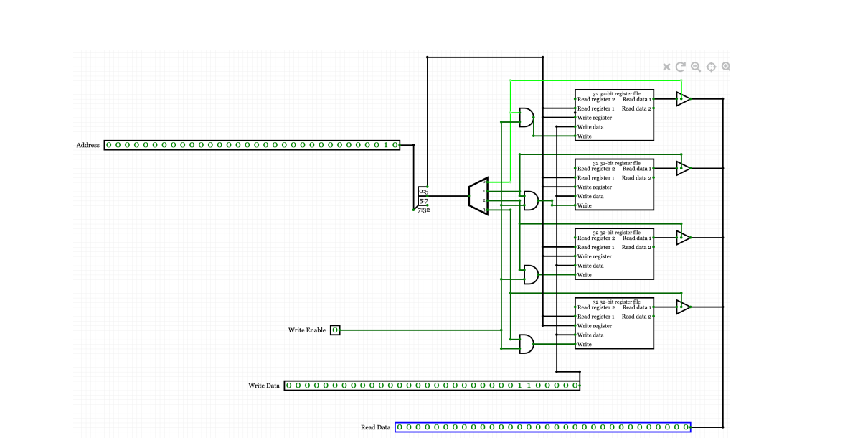
Task: Click the Address label
Action: click(x=87, y=145)
